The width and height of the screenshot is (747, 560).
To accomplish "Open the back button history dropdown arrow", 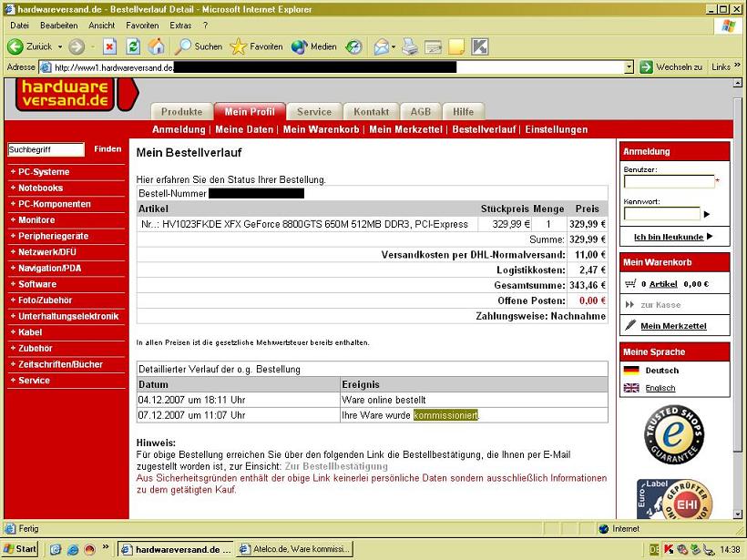I will pos(60,46).
